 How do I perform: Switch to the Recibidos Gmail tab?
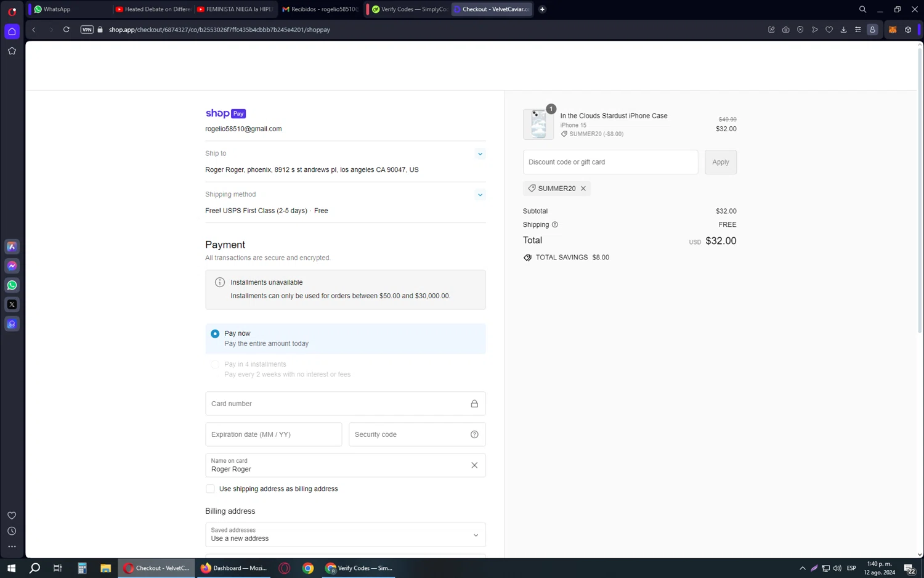[320, 9]
